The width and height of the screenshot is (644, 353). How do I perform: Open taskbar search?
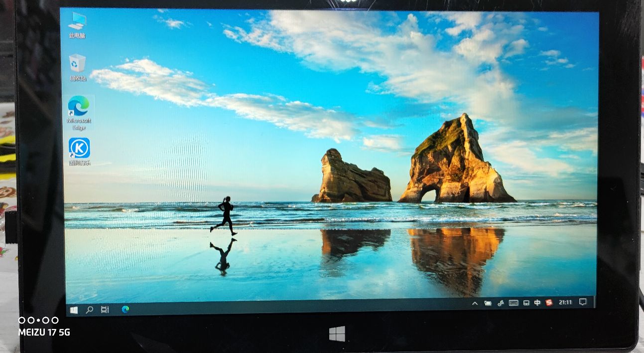point(90,310)
